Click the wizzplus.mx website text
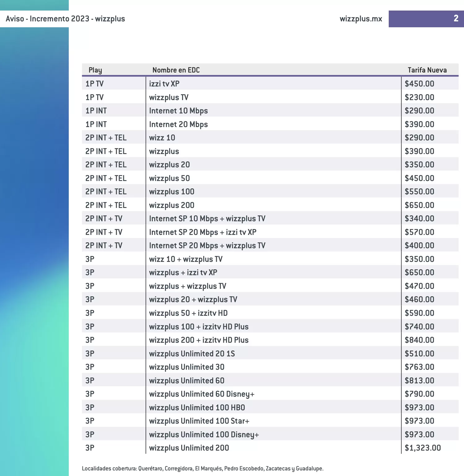The width and height of the screenshot is (464, 476). 361,19
